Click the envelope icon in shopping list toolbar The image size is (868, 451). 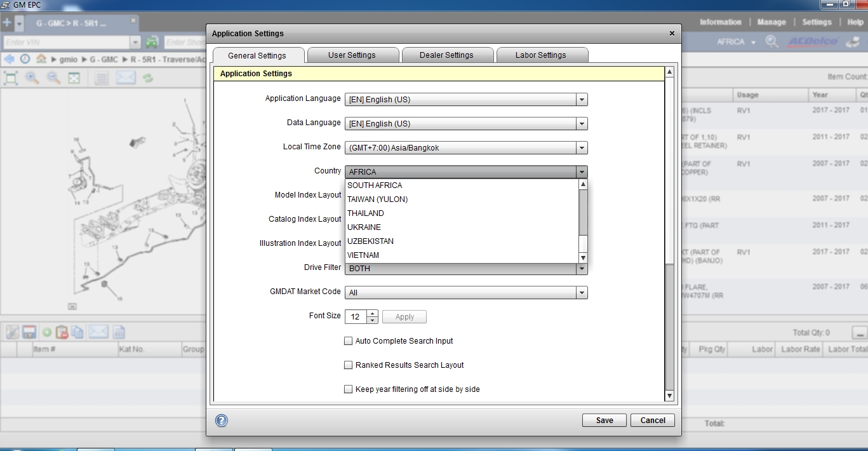(x=98, y=332)
